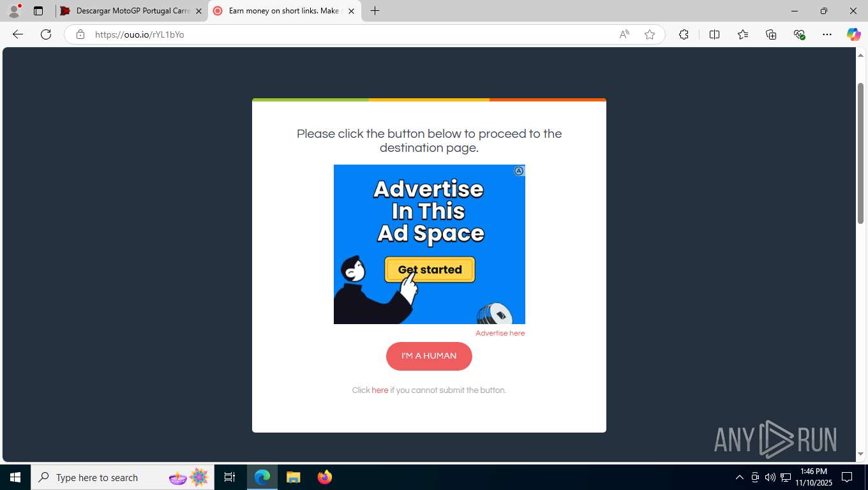Close the 'Earn money on short links' tab
Viewport: 868px width, 490px height.
pos(351,11)
